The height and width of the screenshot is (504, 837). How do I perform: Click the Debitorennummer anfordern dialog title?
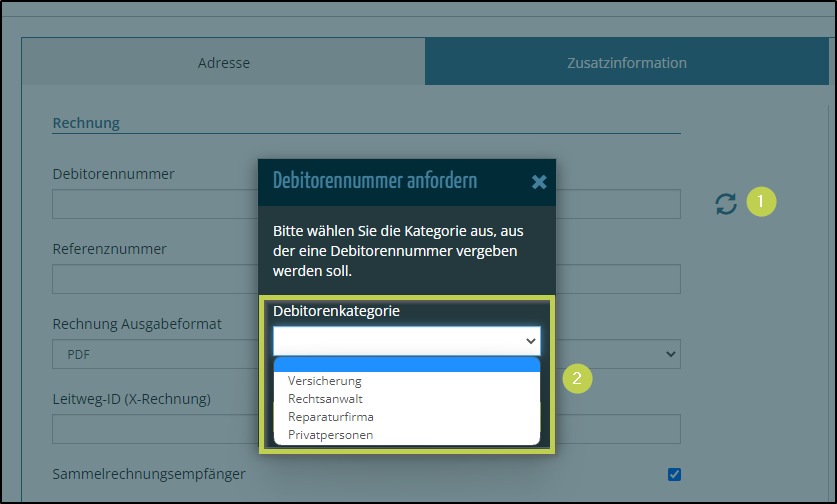[375, 181]
